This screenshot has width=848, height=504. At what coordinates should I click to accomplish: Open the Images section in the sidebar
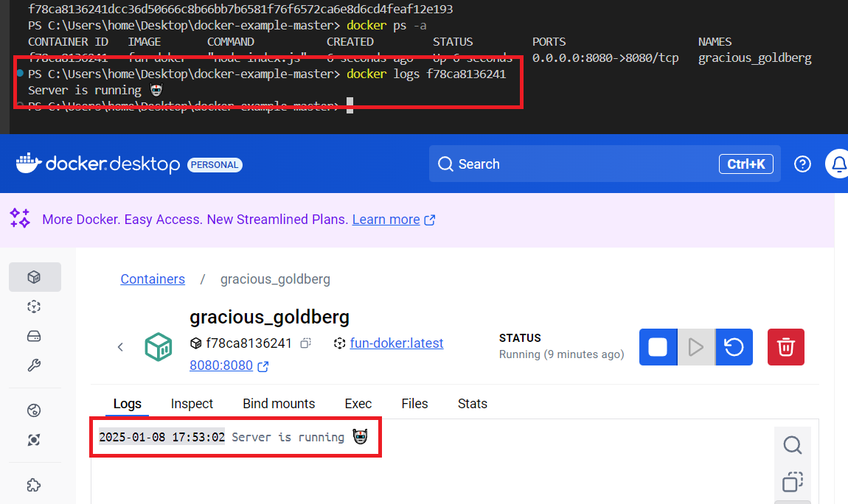tap(34, 307)
